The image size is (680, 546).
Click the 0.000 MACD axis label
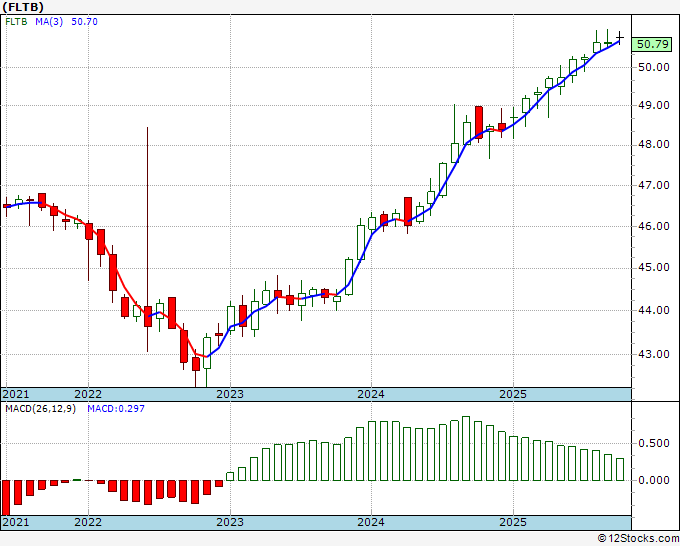point(653,480)
